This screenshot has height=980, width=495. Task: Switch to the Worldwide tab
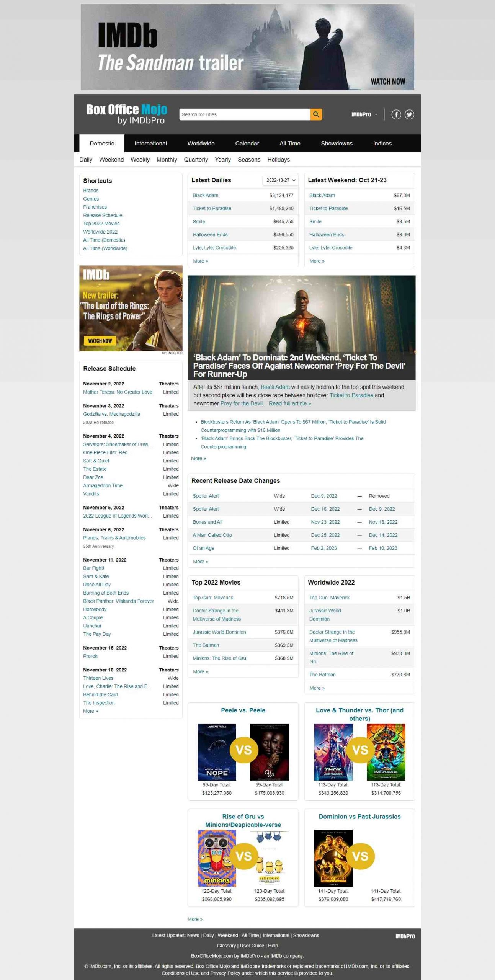(201, 144)
